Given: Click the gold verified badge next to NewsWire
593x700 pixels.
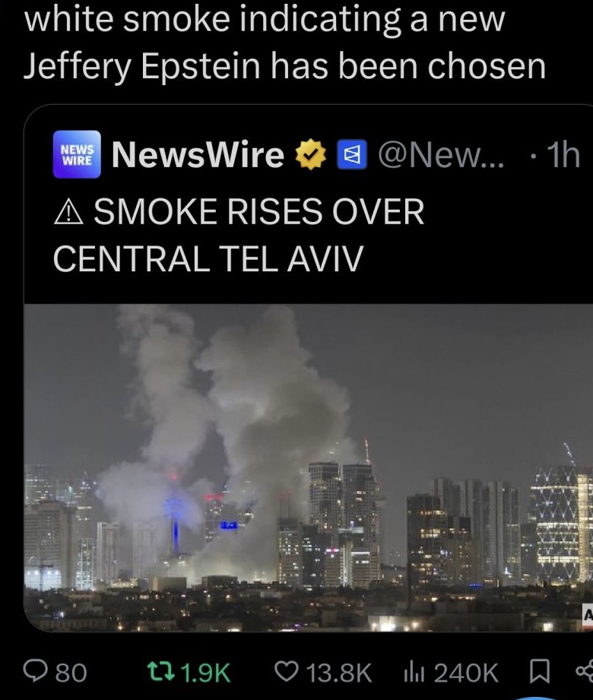Looking at the screenshot, I should coord(310,154).
